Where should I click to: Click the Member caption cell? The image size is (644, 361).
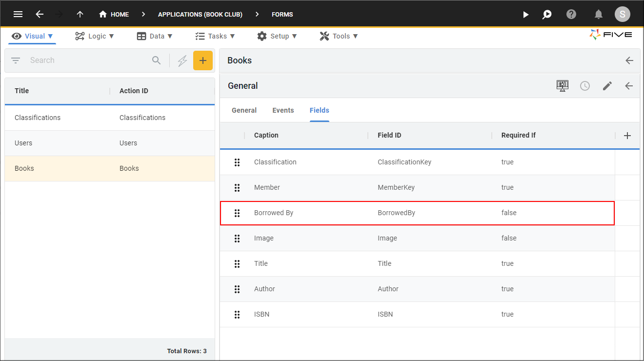pos(267,187)
